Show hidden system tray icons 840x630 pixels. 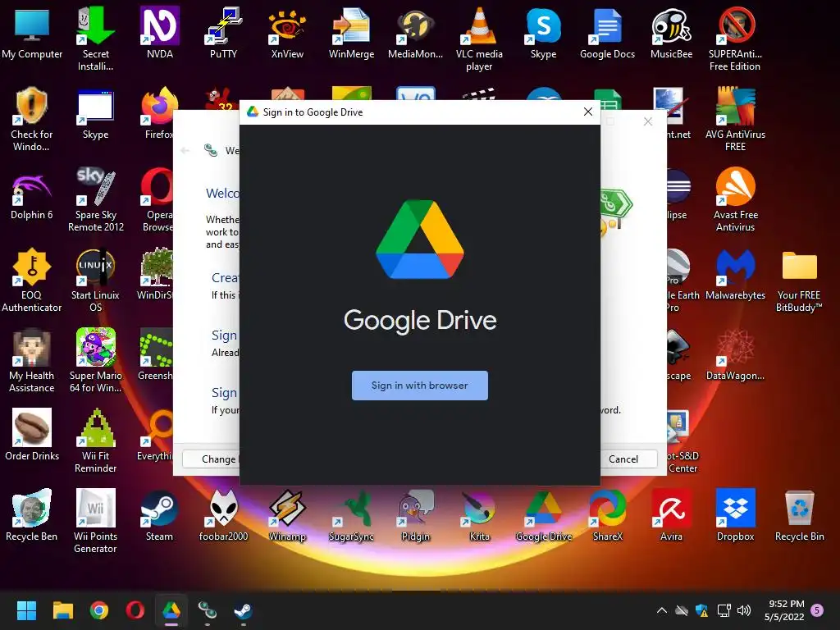[662, 610]
